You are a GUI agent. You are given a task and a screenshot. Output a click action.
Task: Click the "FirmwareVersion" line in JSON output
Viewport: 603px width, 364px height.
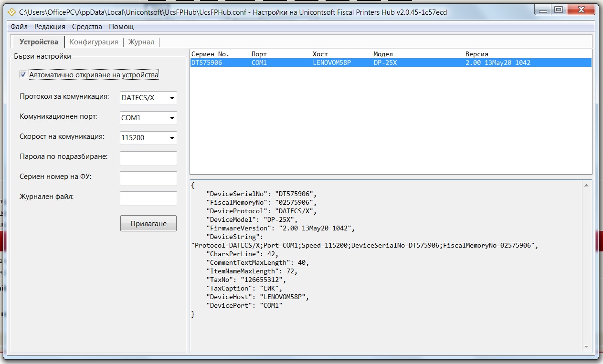[x=281, y=228]
